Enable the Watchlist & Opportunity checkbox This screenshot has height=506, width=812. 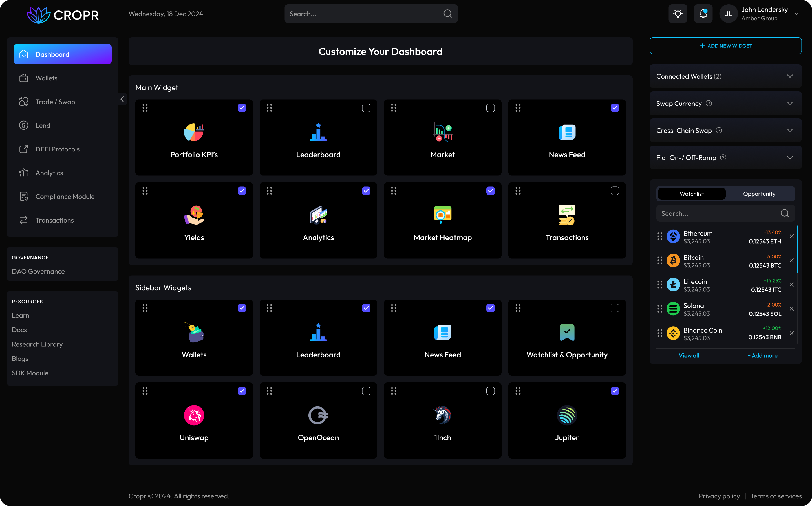click(615, 308)
